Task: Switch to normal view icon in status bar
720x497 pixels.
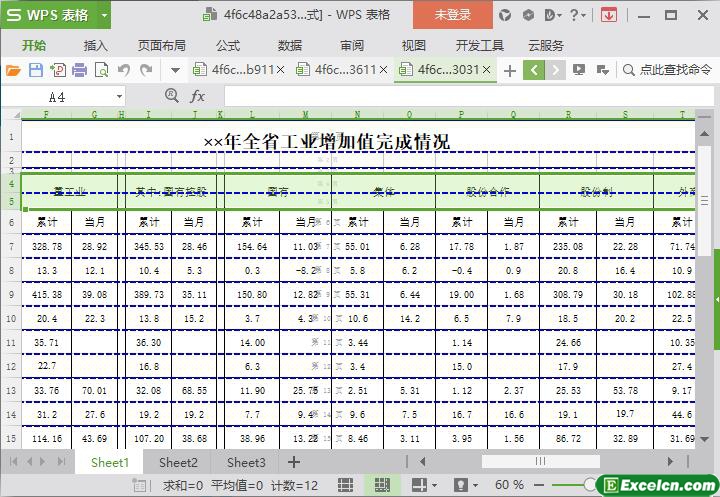Action: tap(345, 485)
